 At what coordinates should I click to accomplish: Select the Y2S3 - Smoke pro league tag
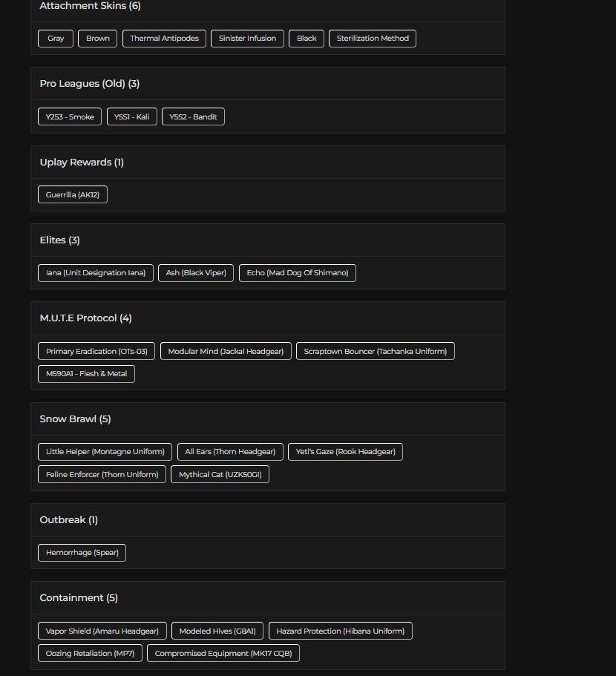70,117
